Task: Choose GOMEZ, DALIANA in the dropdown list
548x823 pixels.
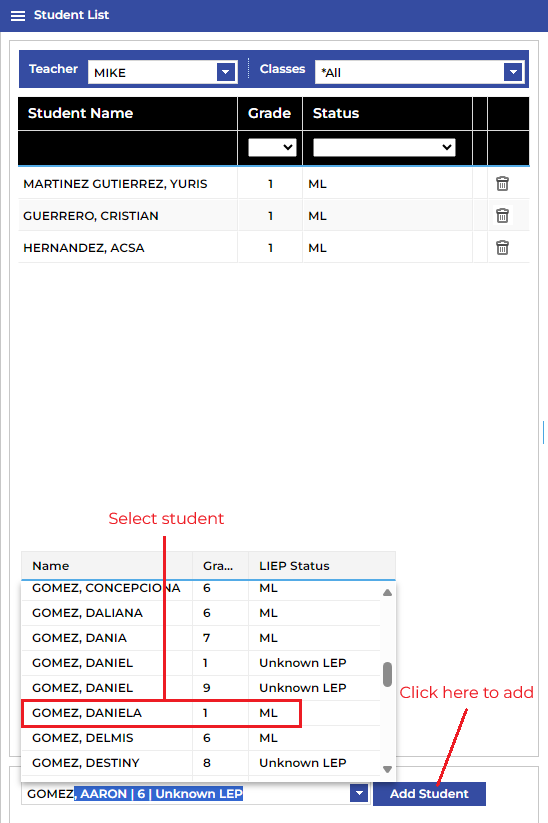Action: tap(201, 613)
